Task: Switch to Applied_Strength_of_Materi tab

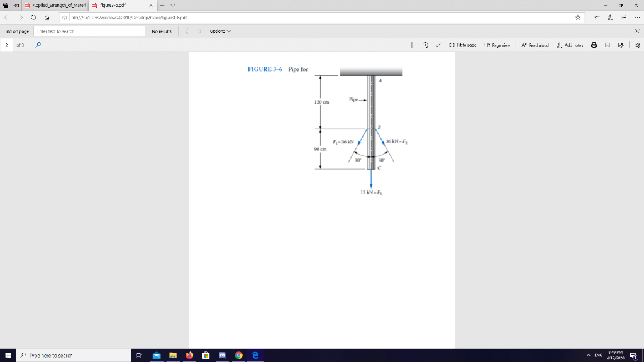Action: pyautogui.click(x=55, y=5)
